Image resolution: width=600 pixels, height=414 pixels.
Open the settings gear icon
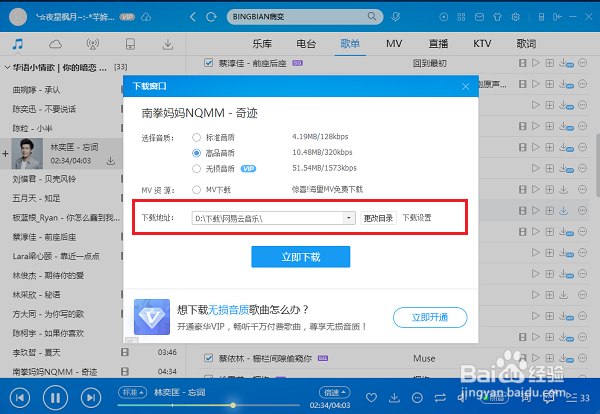515,17
